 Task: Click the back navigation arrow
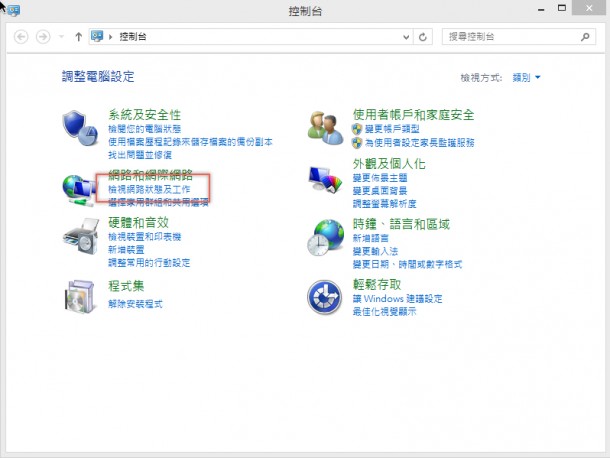click(x=21, y=37)
